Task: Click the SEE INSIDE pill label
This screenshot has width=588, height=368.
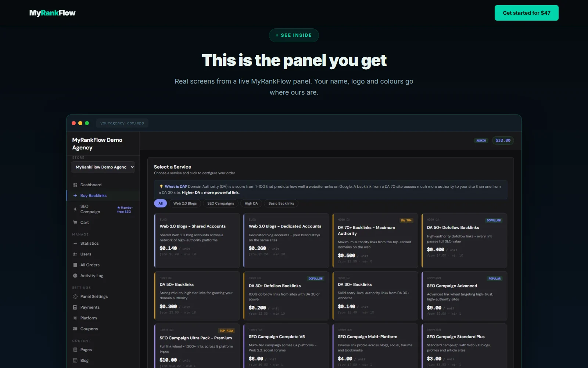Action: click(294, 35)
